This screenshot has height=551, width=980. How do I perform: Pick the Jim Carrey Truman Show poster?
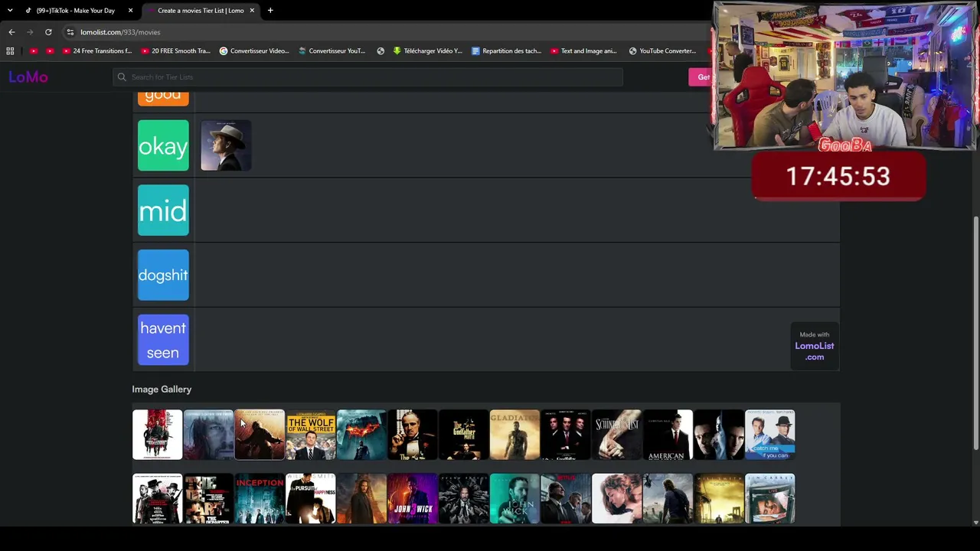(770, 499)
